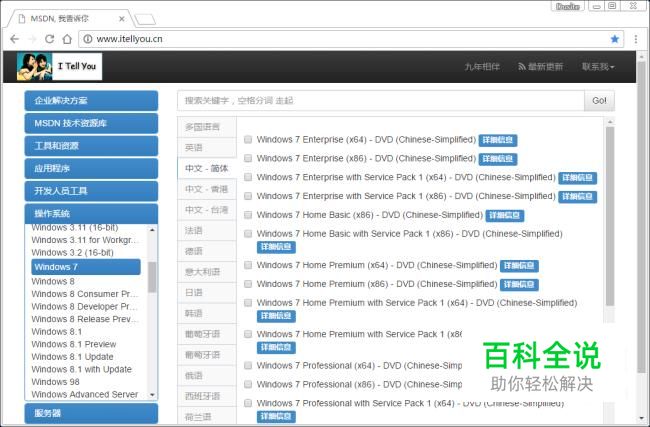This screenshot has height=427, width=650.
Task: Check Windows 7 Home Premium (x64) checkbox
Action: tap(248, 265)
